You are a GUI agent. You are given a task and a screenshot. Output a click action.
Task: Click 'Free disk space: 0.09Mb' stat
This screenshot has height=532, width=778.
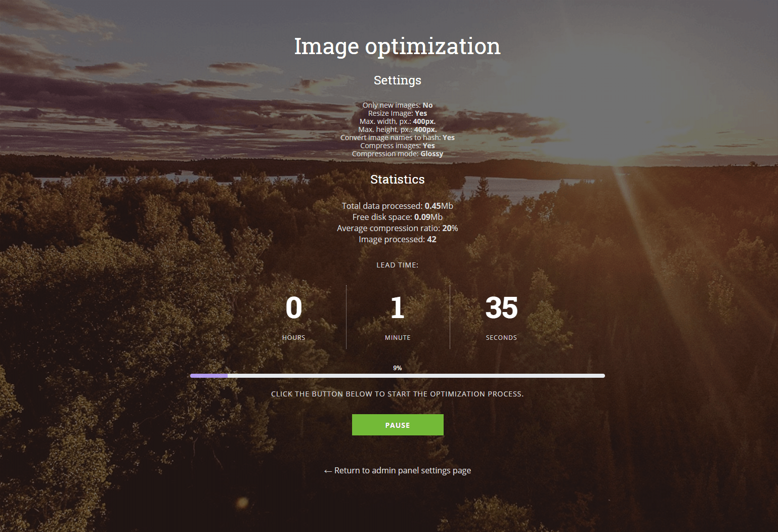click(398, 217)
